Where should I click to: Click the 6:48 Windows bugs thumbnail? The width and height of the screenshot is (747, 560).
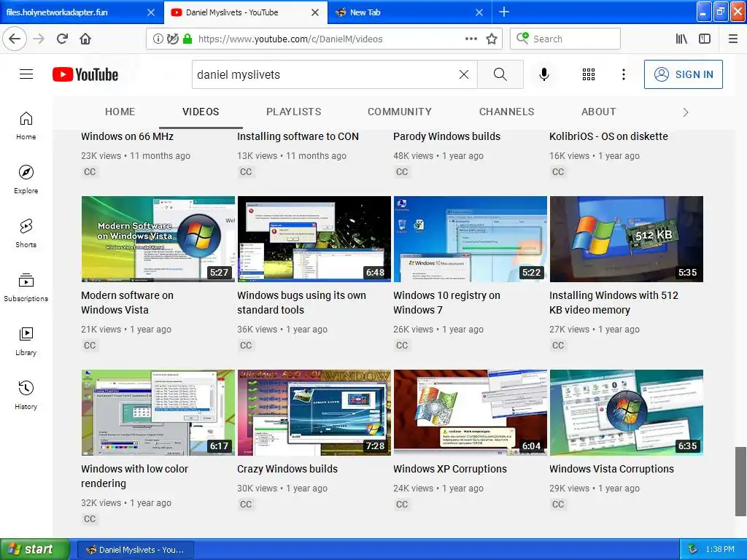click(314, 239)
